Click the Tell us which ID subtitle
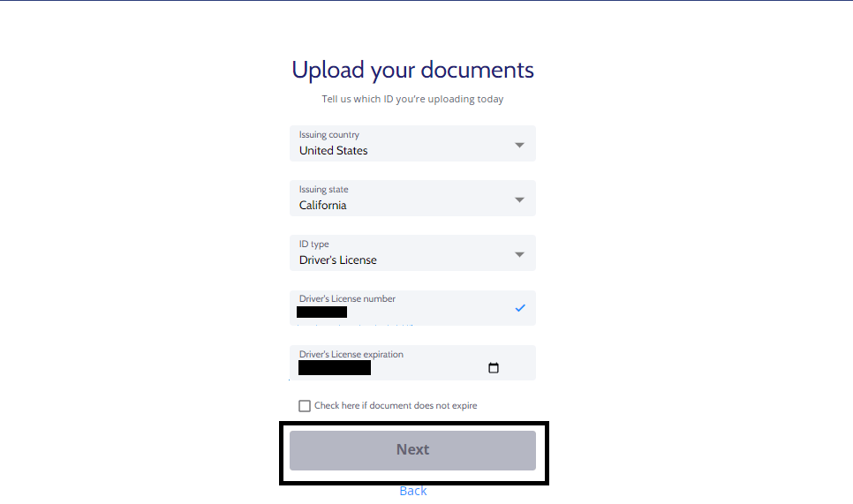 [412, 99]
